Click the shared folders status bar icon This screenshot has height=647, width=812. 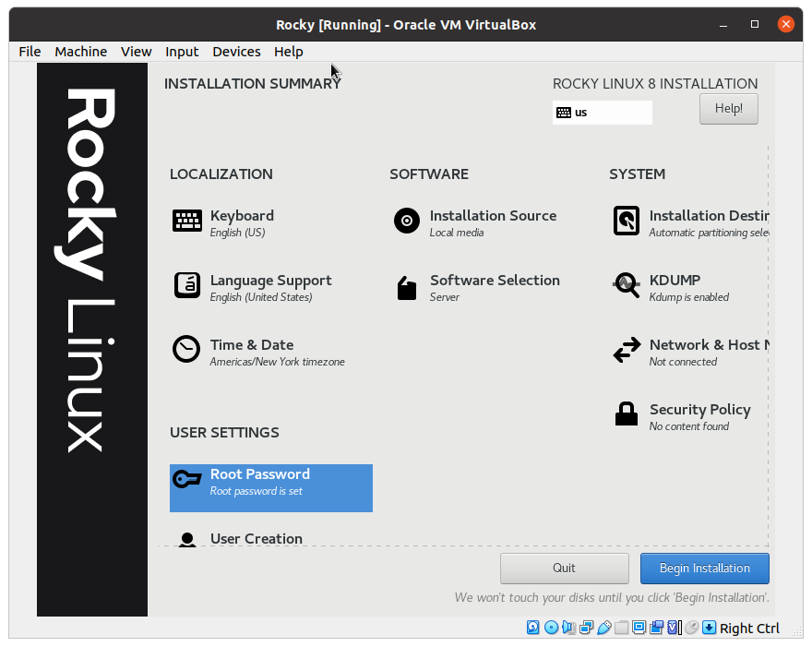click(x=621, y=628)
